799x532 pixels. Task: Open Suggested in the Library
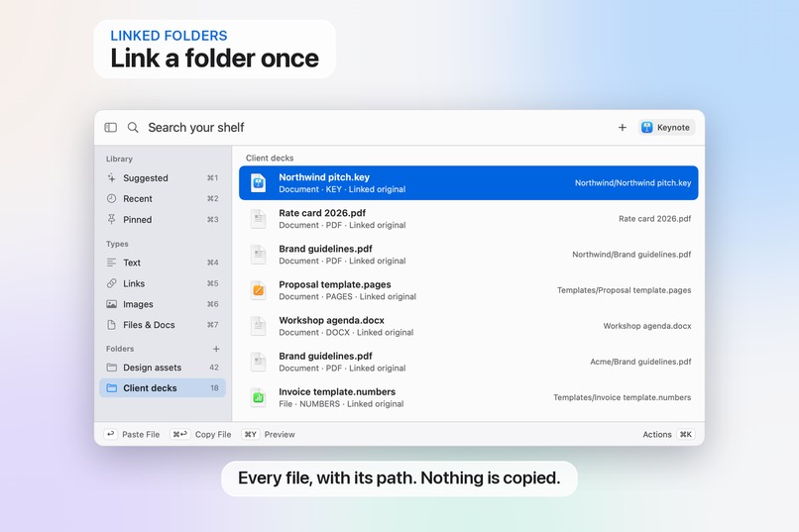click(163, 178)
